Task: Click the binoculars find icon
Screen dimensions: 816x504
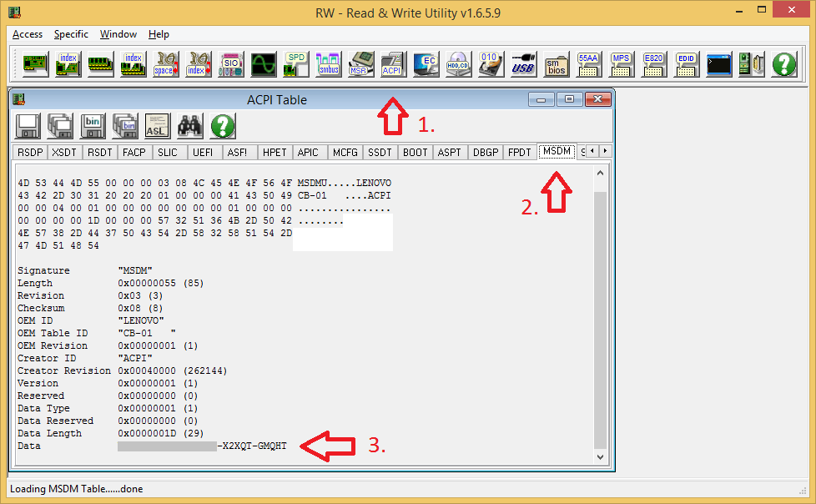Action: (x=190, y=126)
